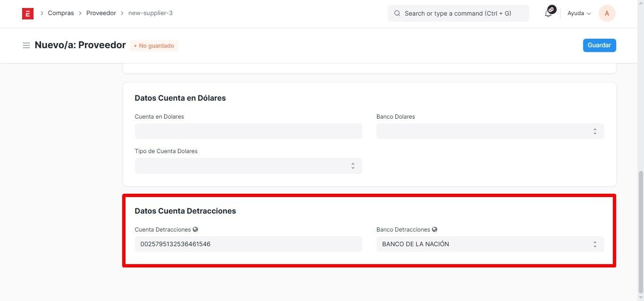Click globe icon next to Cuenta Detracciones
Screen dimensions: 644x301
click(x=195, y=230)
